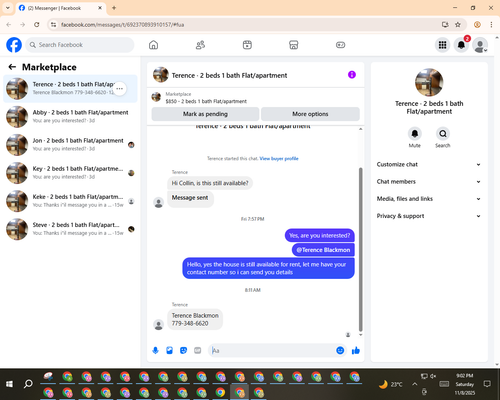Open Abby 2 beds conversation

(70, 117)
